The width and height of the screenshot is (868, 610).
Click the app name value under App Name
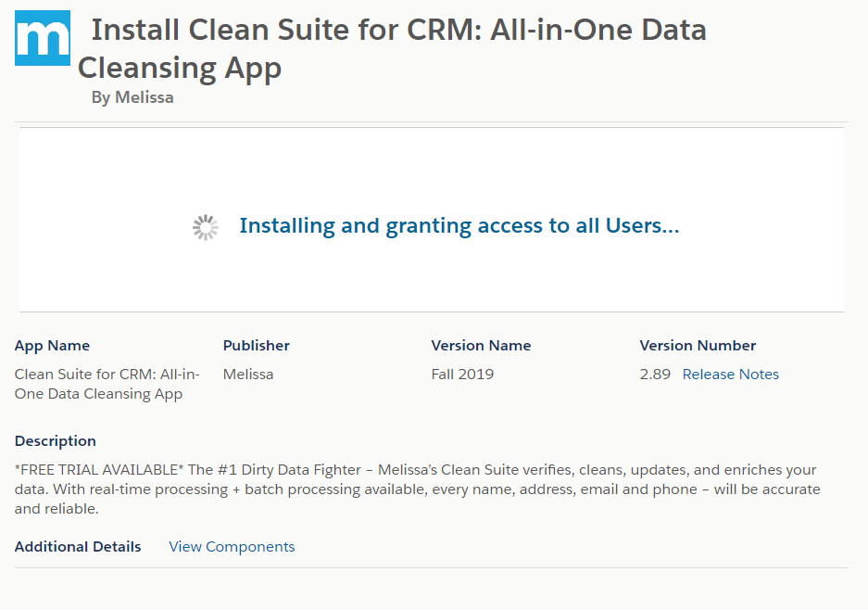tap(107, 384)
